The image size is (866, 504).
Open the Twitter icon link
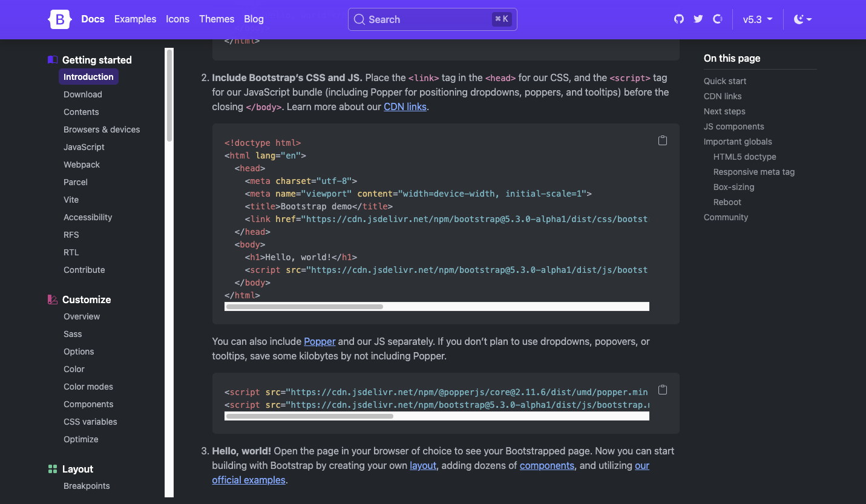pyautogui.click(x=698, y=19)
